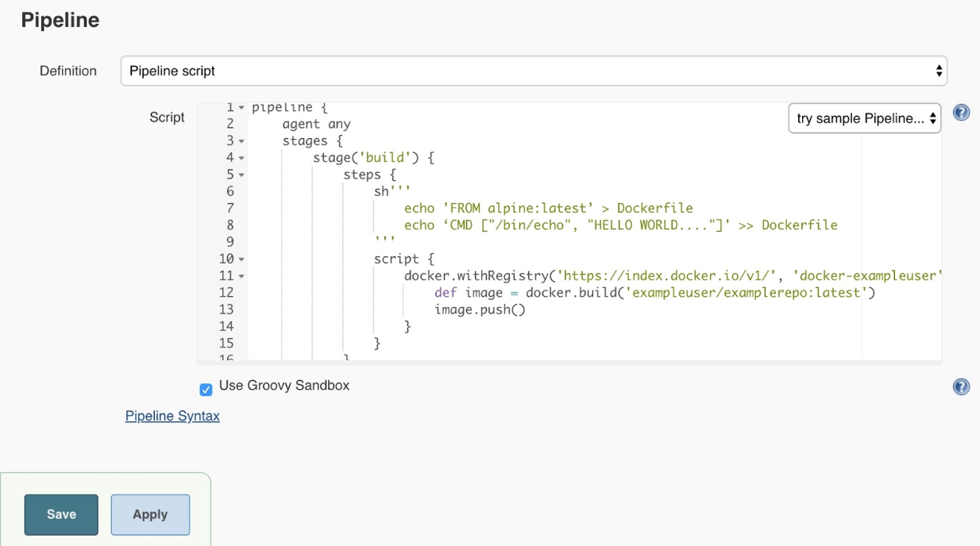Collapse the pipeline block on line 1
Viewport: 980px width, 546px height.
[x=240, y=106]
